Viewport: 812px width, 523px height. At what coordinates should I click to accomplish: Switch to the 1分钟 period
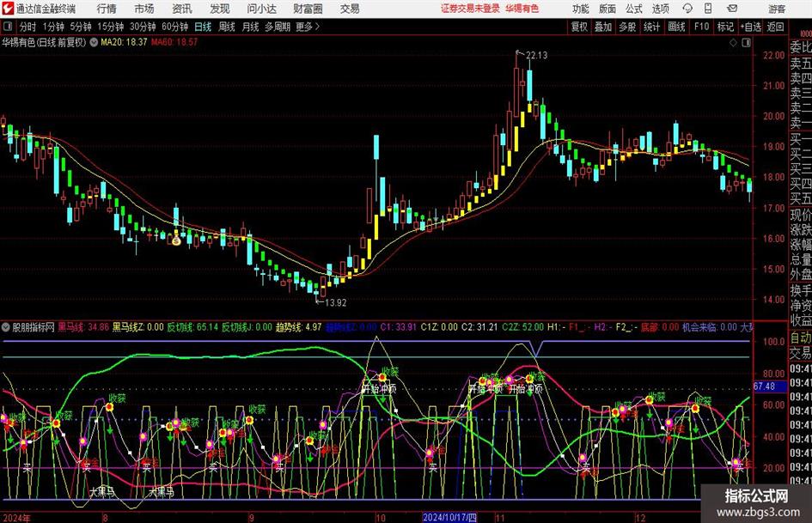(53, 27)
